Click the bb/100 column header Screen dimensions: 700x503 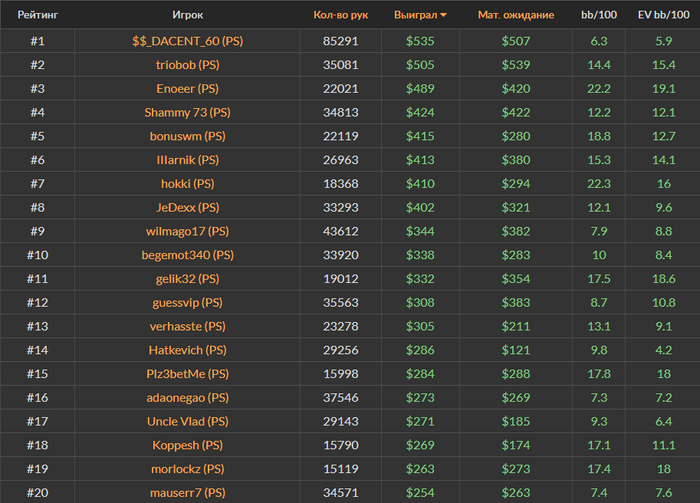coord(599,16)
